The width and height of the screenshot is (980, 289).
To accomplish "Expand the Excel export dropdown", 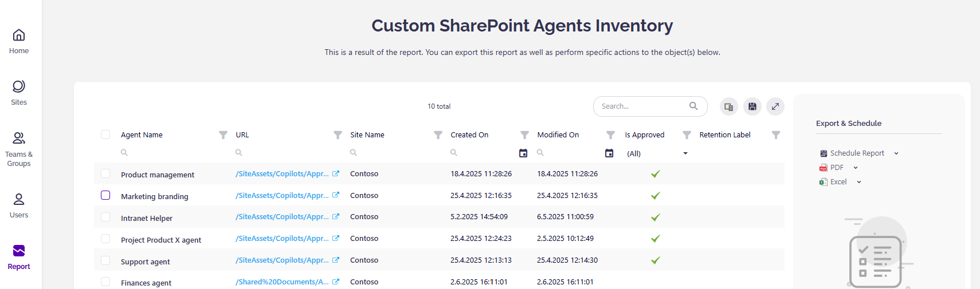I will 859,182.
